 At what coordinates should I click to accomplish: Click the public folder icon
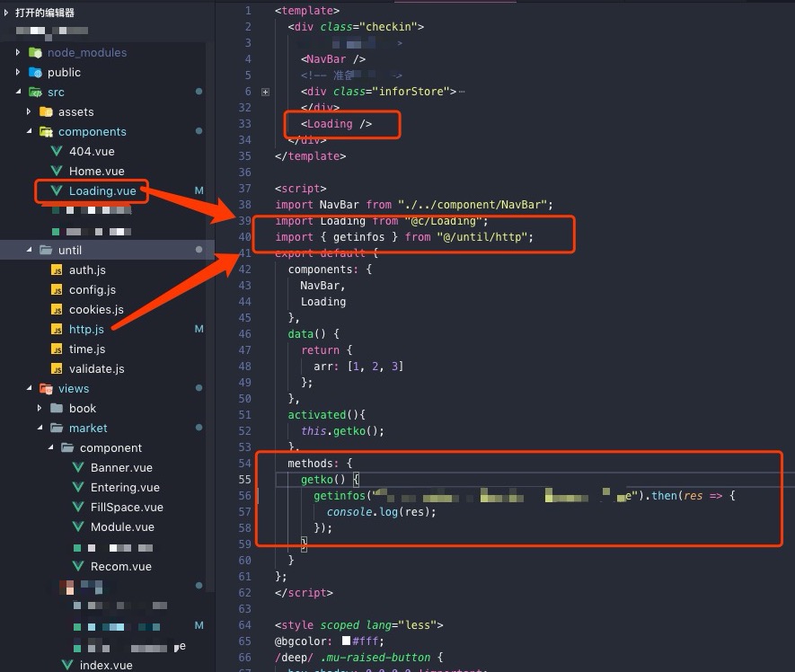[35, 72]
